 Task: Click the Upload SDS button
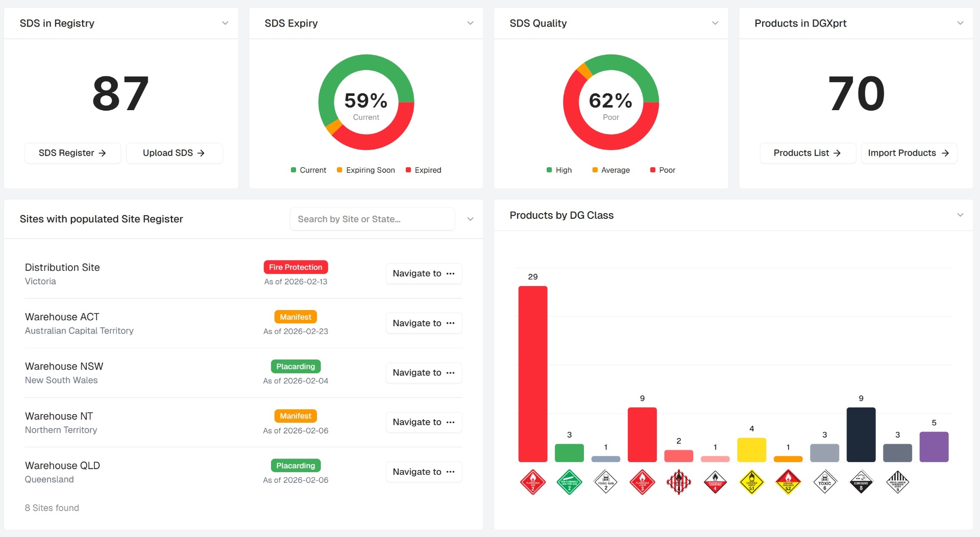point(175,153)
